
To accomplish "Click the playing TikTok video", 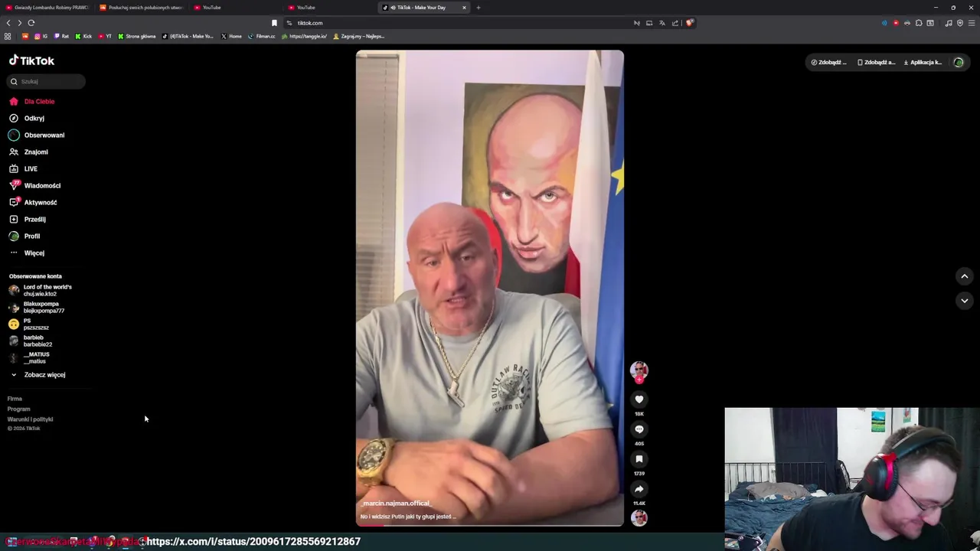I will pos(490,288).
